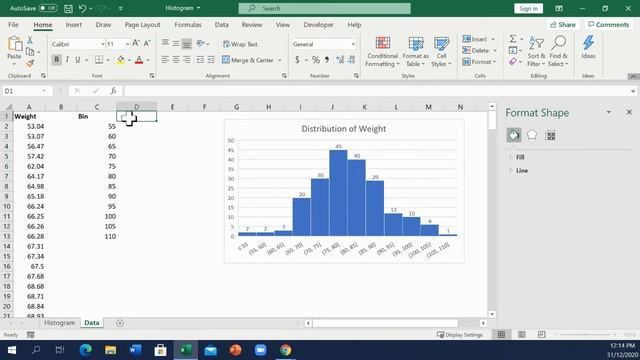The height and width of the screenshot is (360, 640).
Task: Click Increase Font Size icon
Action: (x=136, y=43)
